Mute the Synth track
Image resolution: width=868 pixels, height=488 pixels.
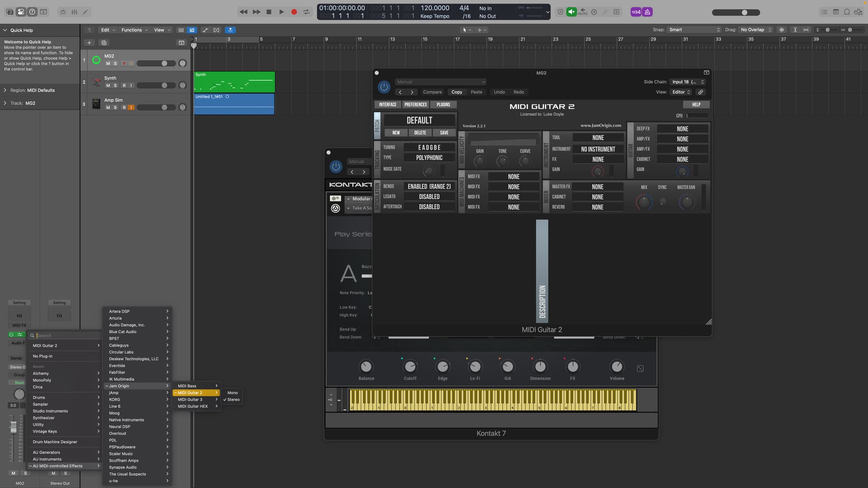coord(108,85)
